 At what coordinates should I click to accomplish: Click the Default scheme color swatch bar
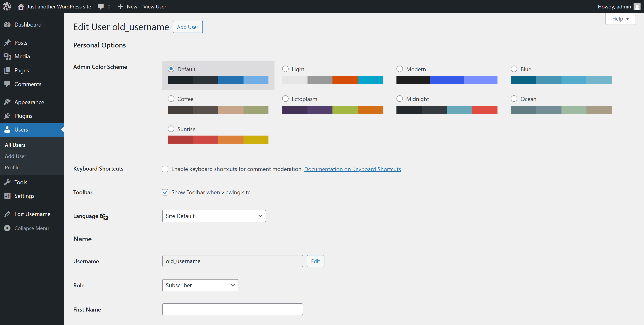click(x=218, y=80)
